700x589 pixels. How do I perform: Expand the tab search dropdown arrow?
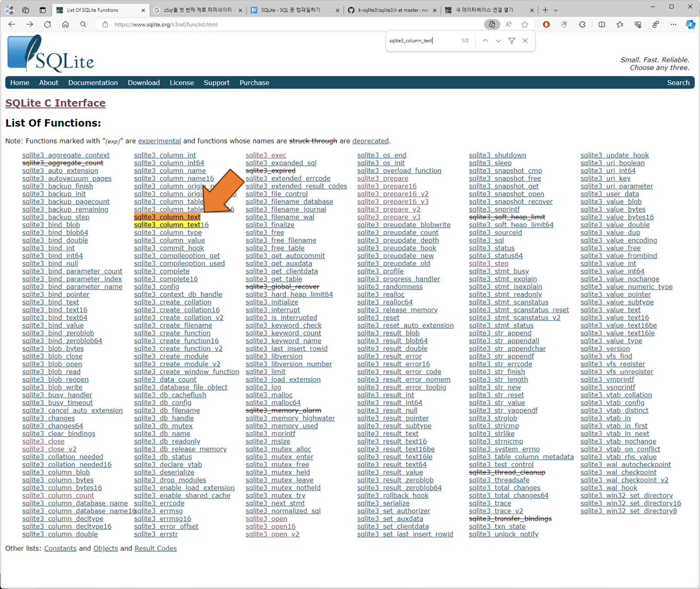[556, 10]
